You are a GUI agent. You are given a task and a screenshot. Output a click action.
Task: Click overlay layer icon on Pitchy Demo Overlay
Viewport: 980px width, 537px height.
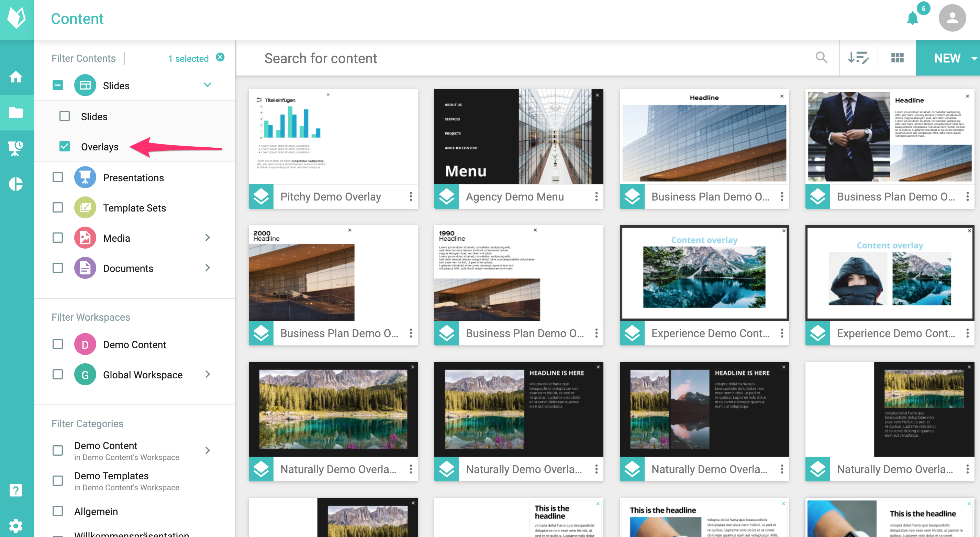(x=261, y=196)
